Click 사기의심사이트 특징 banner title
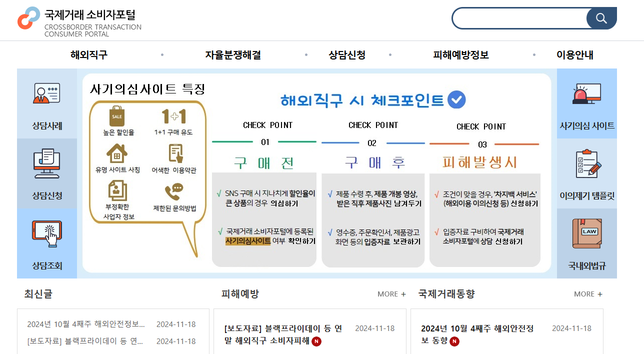Viewport: 644px width, 354px height. click(147, 89)
